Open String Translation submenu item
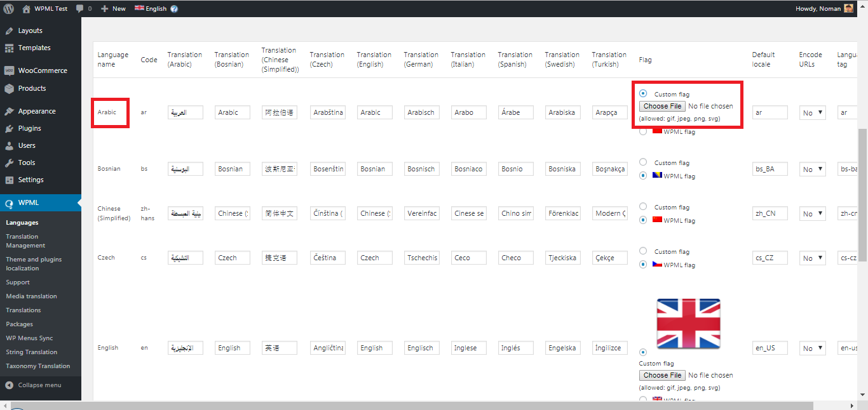The image size is (868, 410). pos(31,352)
